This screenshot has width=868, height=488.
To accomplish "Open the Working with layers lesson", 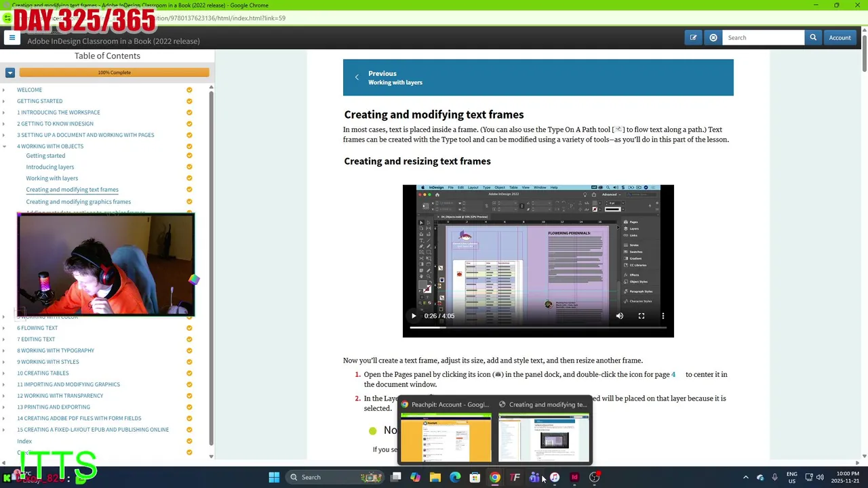I will (52, 178).
